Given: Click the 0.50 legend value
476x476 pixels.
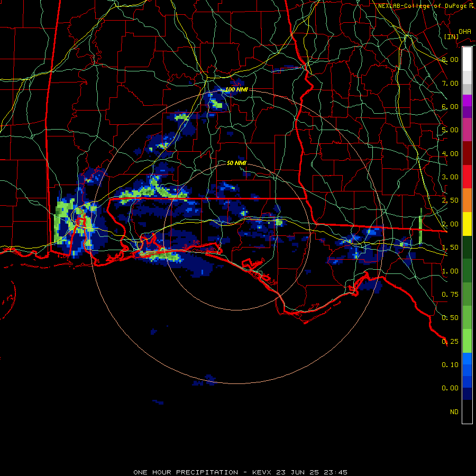Looking at the screenshot, I should [450, 318].
